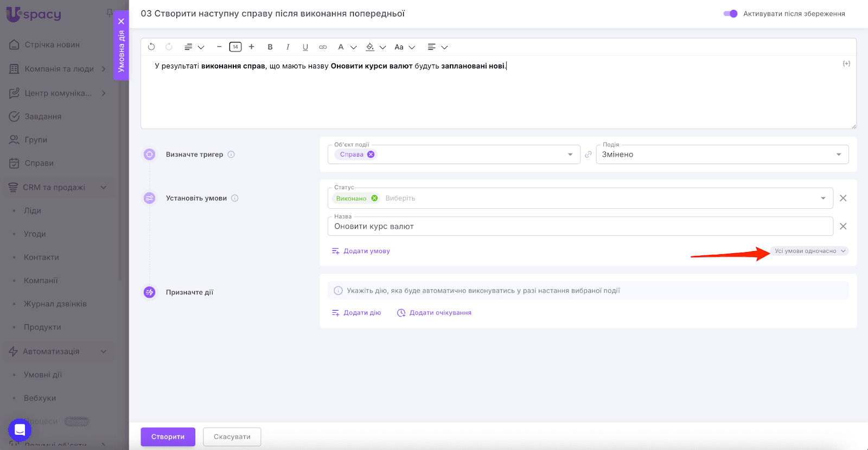Remove the Справа chip from event object
This screenshot has width=868, height=450.
click(x=371, y=155)
